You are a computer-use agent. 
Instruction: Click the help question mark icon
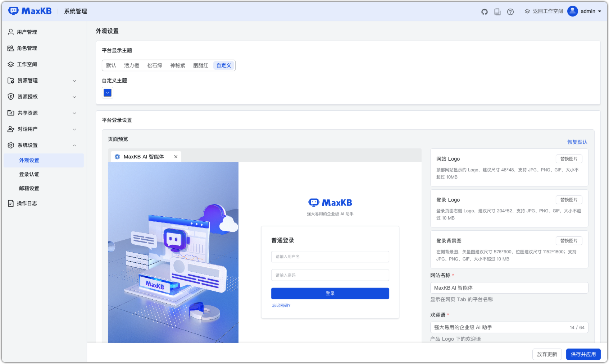(x=510, y=11)
